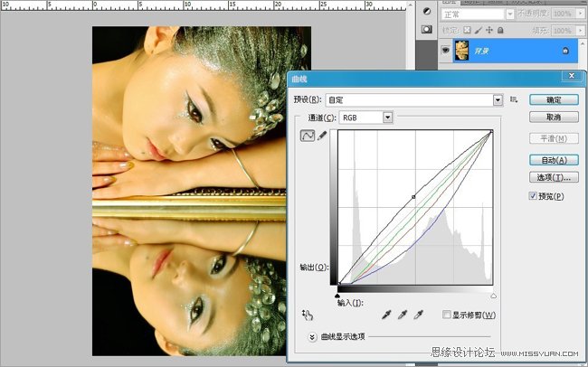This screenshot has width=588, height=367.
Task: Click the 自动 (Auto) button
Action: tap(554, 160)
